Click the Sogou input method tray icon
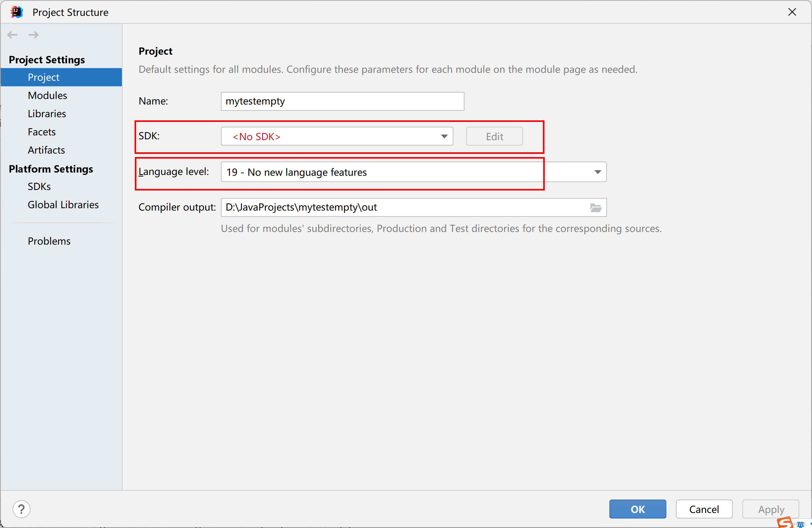This screenshot has width=812, height=528. click(x=785, y=522)
